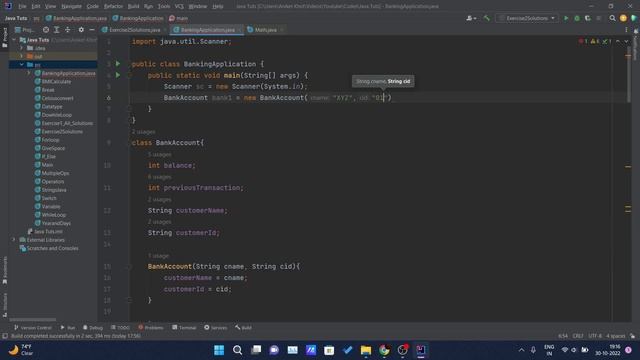Open Run tool window at bottom

68,328
